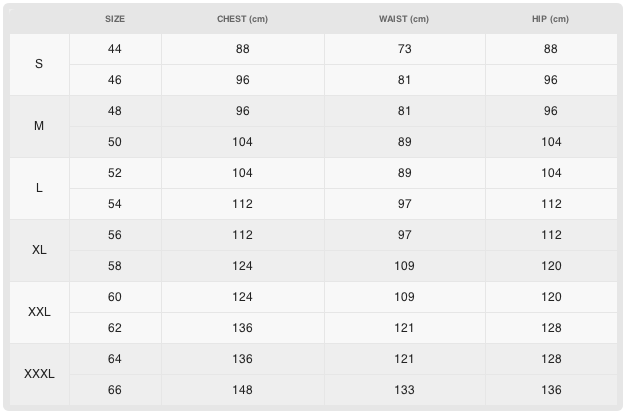Click the size 62 cell
This screenshot has height=414, width=627.
point(115,328)
